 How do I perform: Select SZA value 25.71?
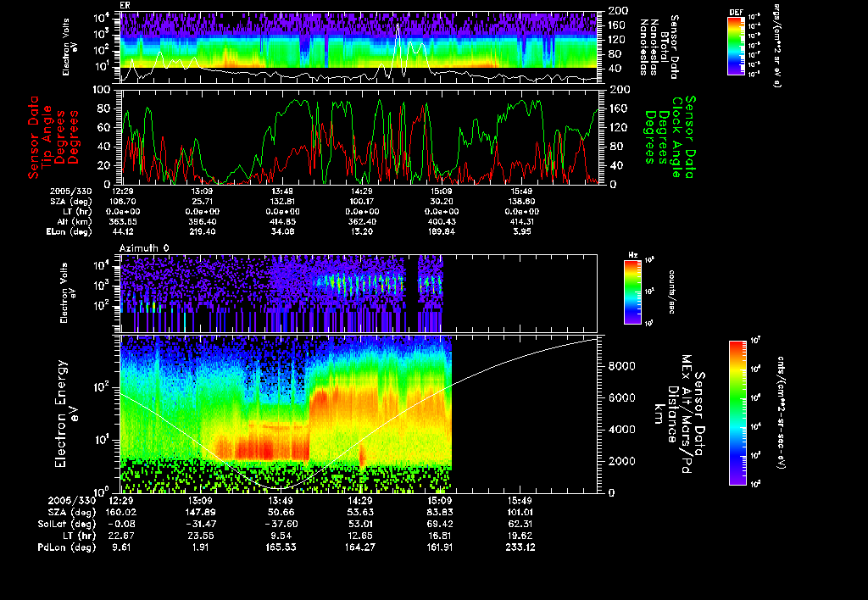click(202, 202)
